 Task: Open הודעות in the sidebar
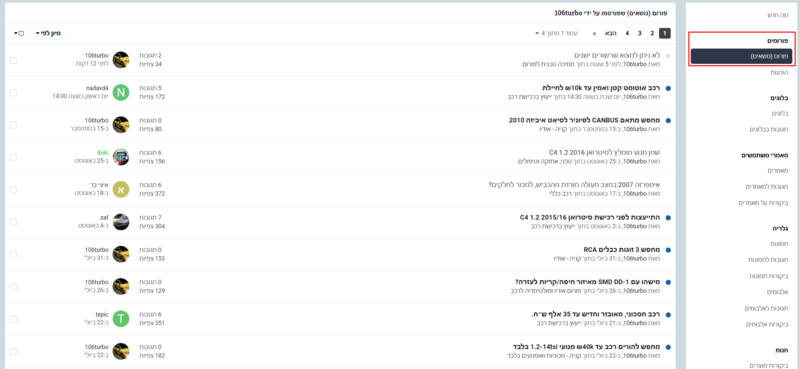780,73
